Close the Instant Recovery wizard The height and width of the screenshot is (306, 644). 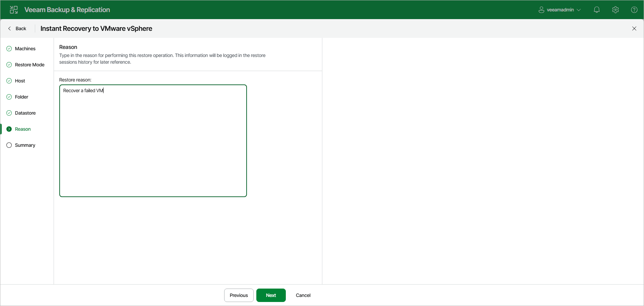(634, 28)
